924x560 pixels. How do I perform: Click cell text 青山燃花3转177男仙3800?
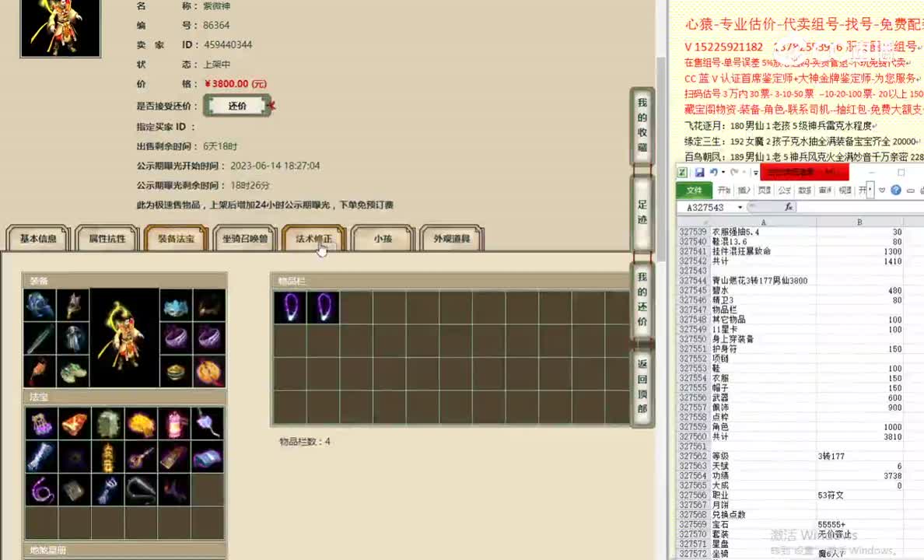760,281
